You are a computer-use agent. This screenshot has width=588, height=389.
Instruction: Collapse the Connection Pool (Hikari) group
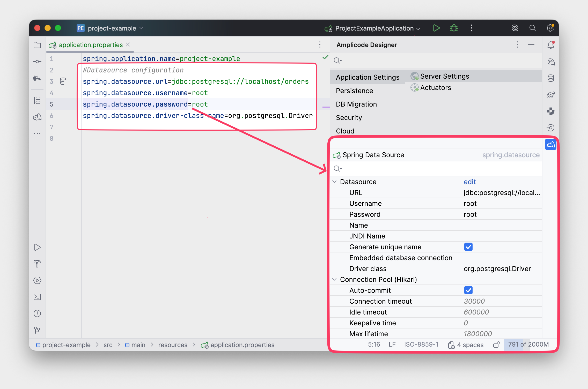coord(334,280)
